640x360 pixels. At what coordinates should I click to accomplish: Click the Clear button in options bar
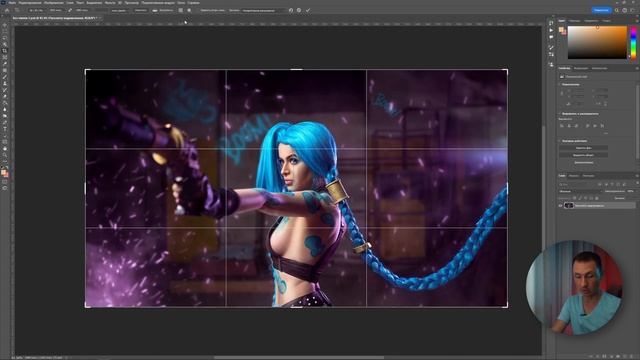140,10
